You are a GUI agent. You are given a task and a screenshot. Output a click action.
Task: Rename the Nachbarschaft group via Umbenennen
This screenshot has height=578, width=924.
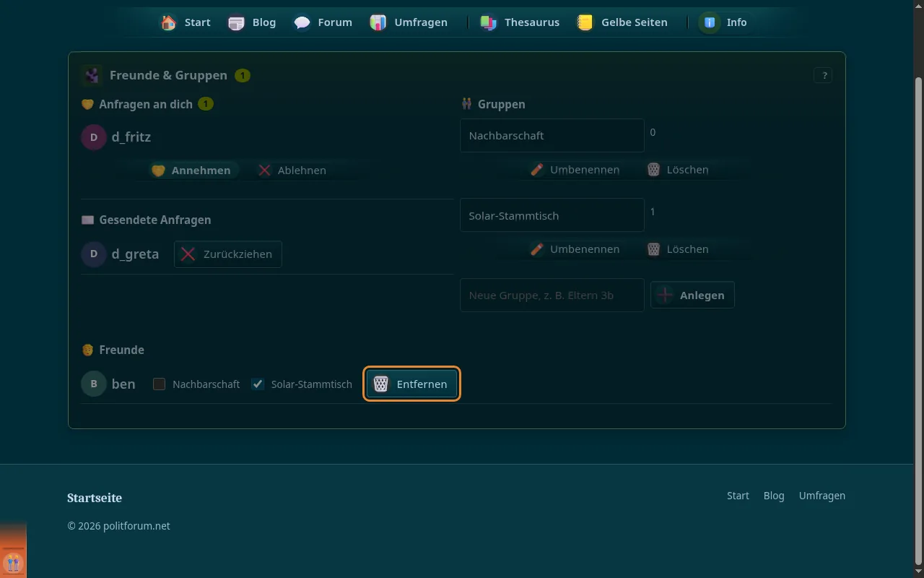575,170
